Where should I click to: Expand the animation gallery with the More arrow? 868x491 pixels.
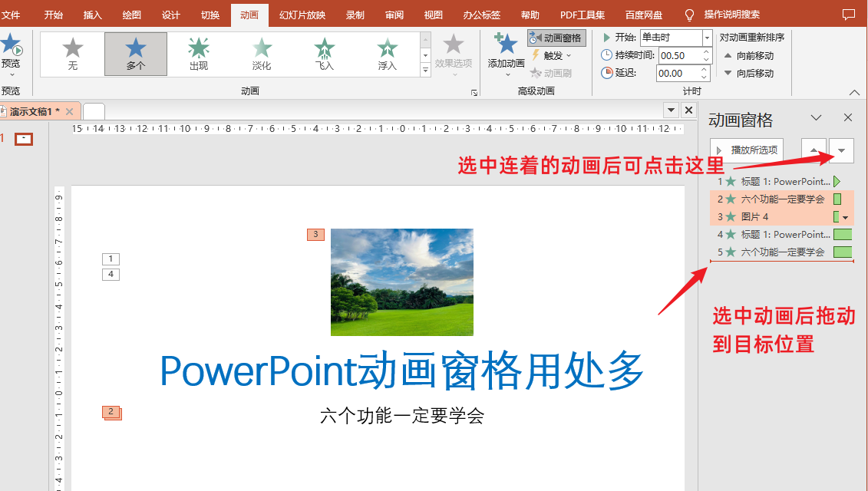click(x=425, y=70)
